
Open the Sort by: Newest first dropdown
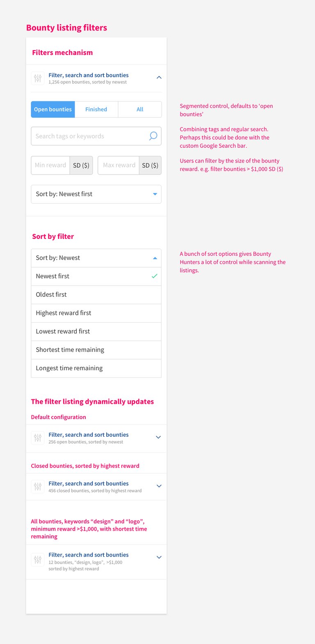pos(96,194)
